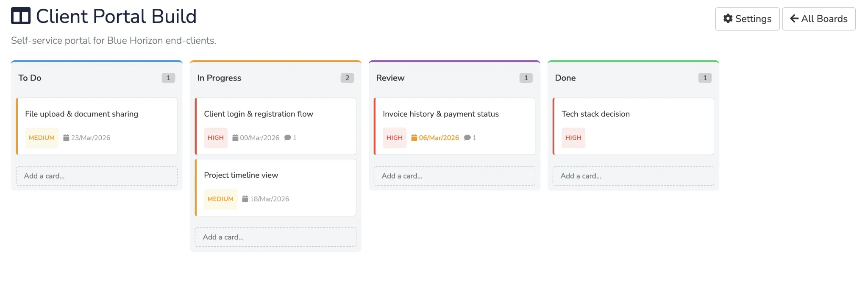Click comment bubble on Client login card
868x298 pixels.
pyautogui.click(x=288, y=138)
